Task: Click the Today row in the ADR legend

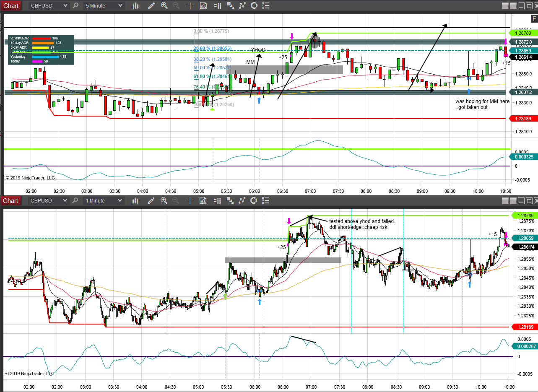Action: (41, 61)
